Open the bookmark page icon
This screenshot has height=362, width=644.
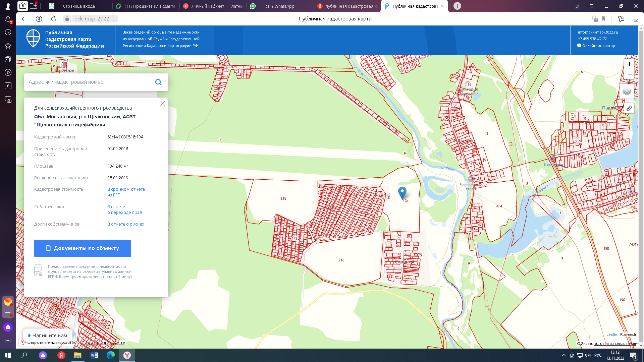click(x=603, y=19)
